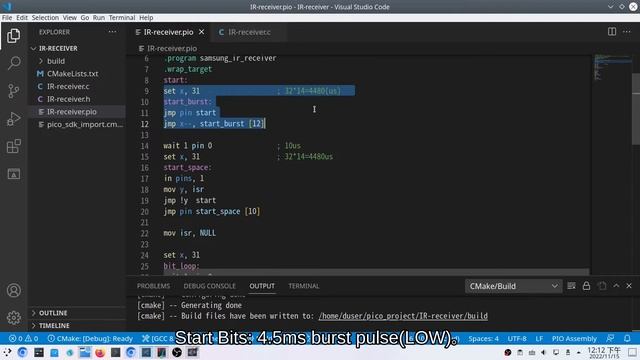
Task: Expand the OUTLINE section
Action: click(x=77, y=313)
